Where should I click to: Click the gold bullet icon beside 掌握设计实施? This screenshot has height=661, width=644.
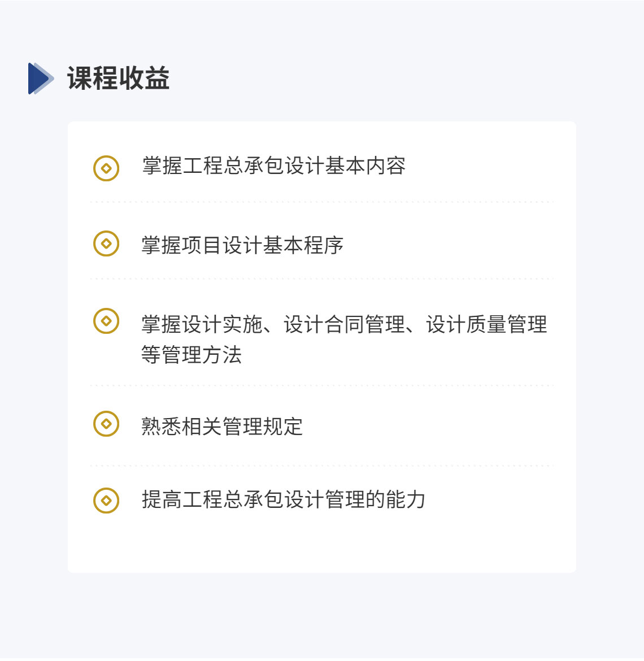pos(106,321)
